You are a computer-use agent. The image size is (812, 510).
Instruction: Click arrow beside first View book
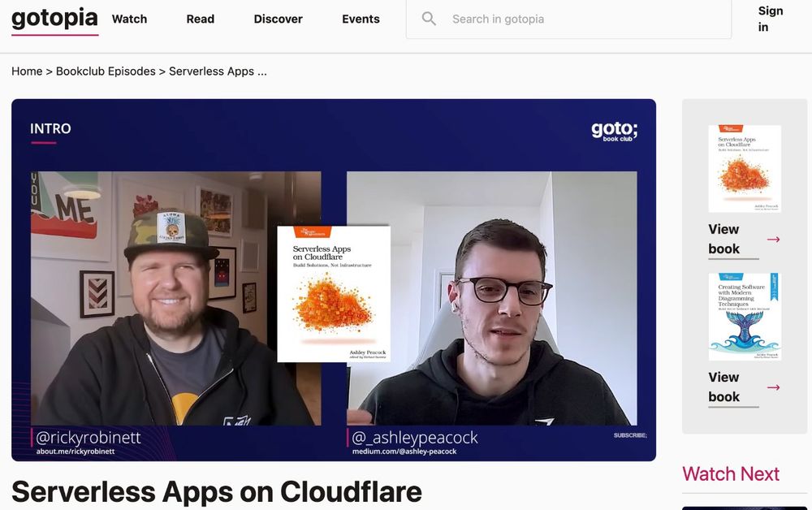click(x=774, y=240)
